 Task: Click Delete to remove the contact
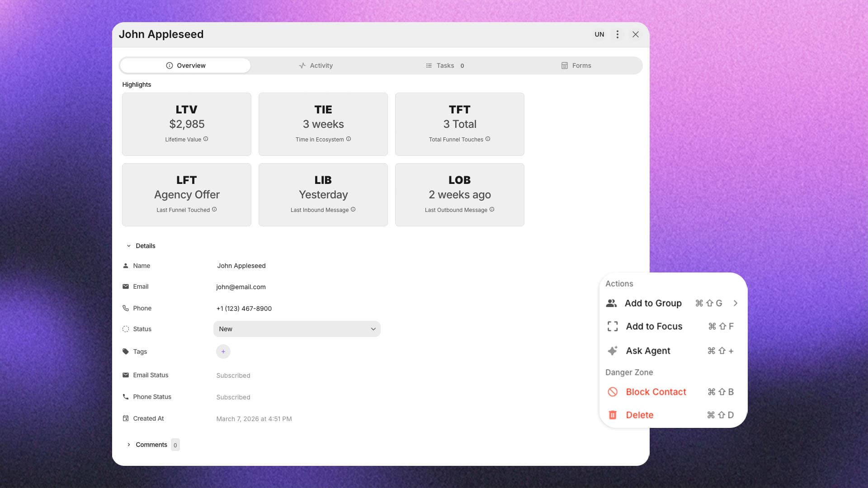[639, 415]
